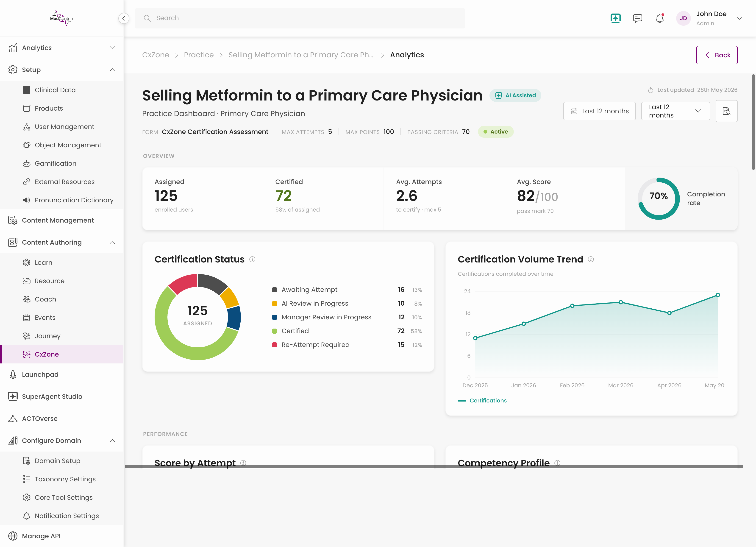
Task: Open Products in sidebar
Action: tap(62, 108)
